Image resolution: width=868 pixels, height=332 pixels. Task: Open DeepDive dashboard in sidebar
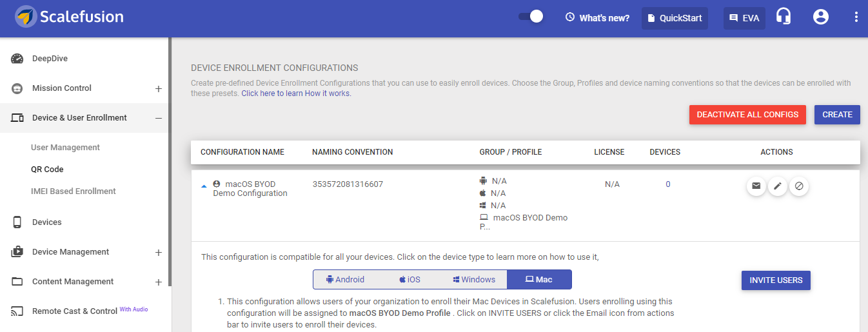(50, 59)
